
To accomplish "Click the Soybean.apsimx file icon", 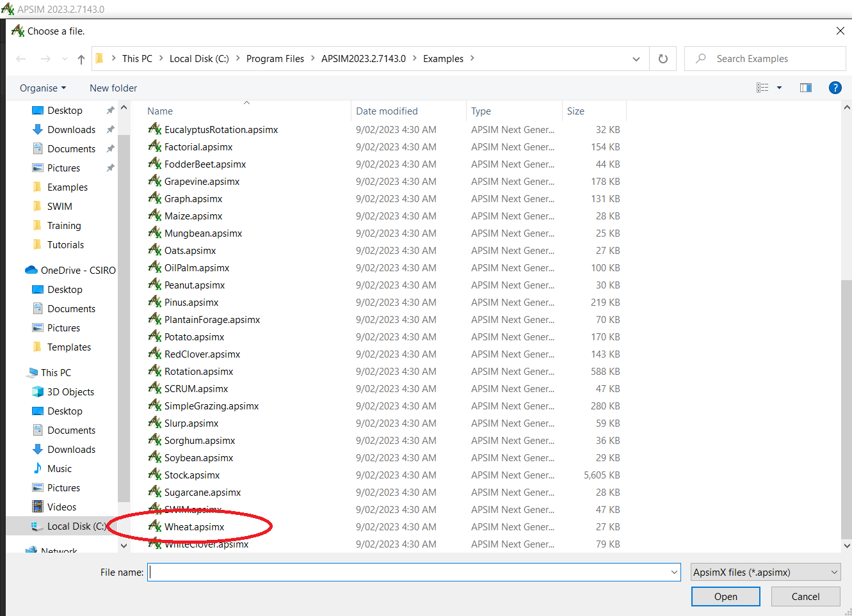I will (155, 457).
